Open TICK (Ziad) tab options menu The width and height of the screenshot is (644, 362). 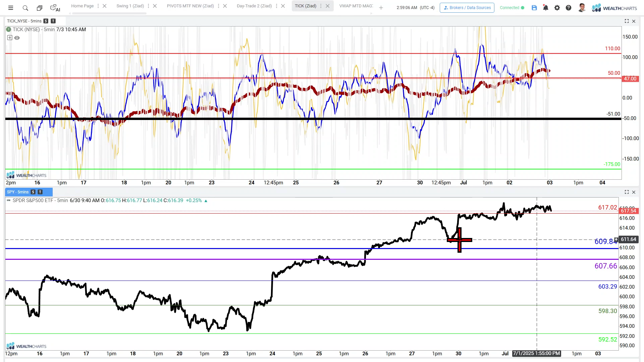point(321,6)
